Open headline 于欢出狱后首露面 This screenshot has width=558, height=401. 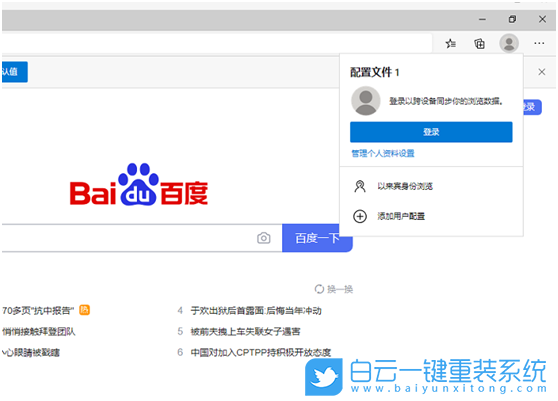pos(256,311)
